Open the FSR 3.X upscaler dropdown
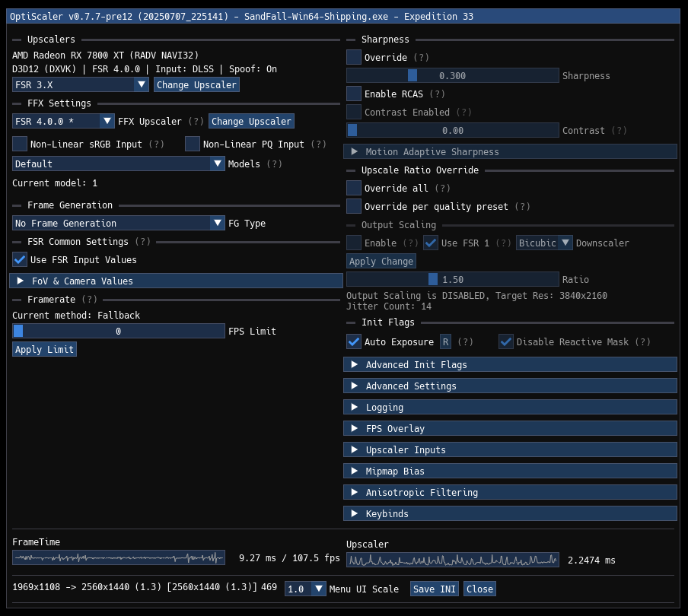This screenshot has height=616, width=688. coord(79,84)
